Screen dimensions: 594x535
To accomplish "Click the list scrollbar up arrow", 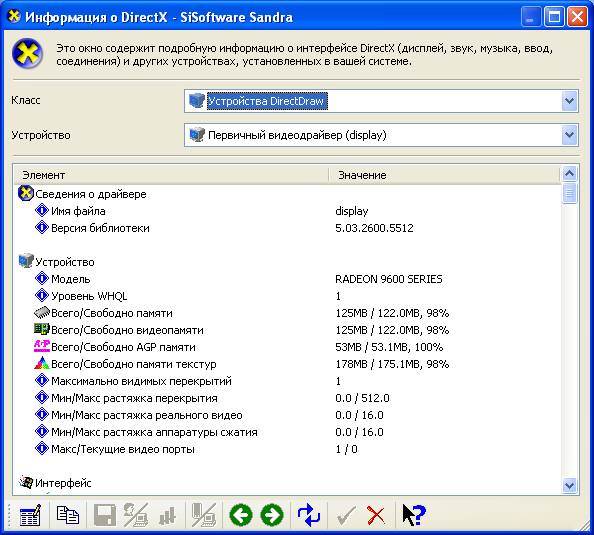I will (x=569, y=174).
